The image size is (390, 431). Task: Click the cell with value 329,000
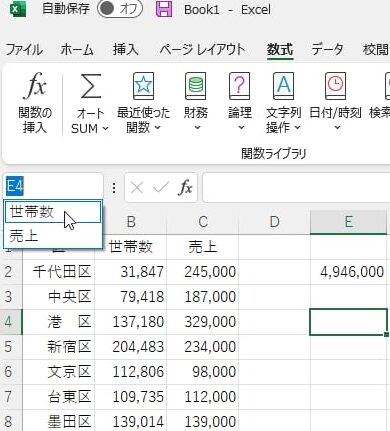[x=203, y=322]
